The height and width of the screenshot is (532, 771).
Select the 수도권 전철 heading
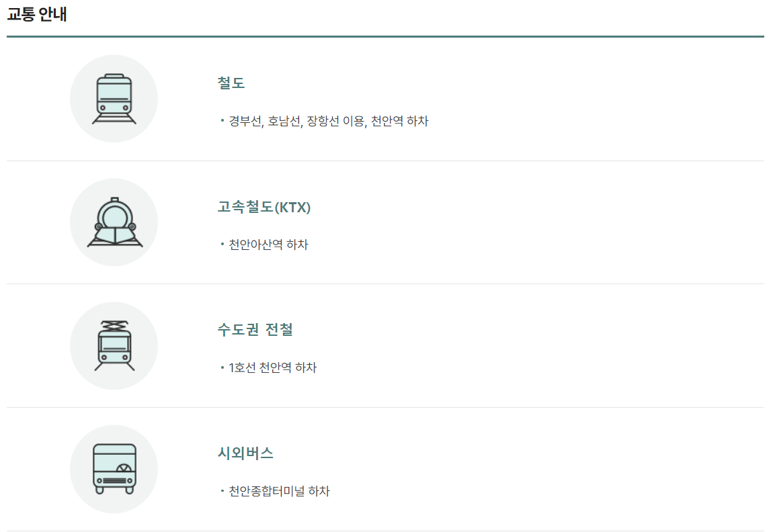pyautogui.click(x=255, y=330)
